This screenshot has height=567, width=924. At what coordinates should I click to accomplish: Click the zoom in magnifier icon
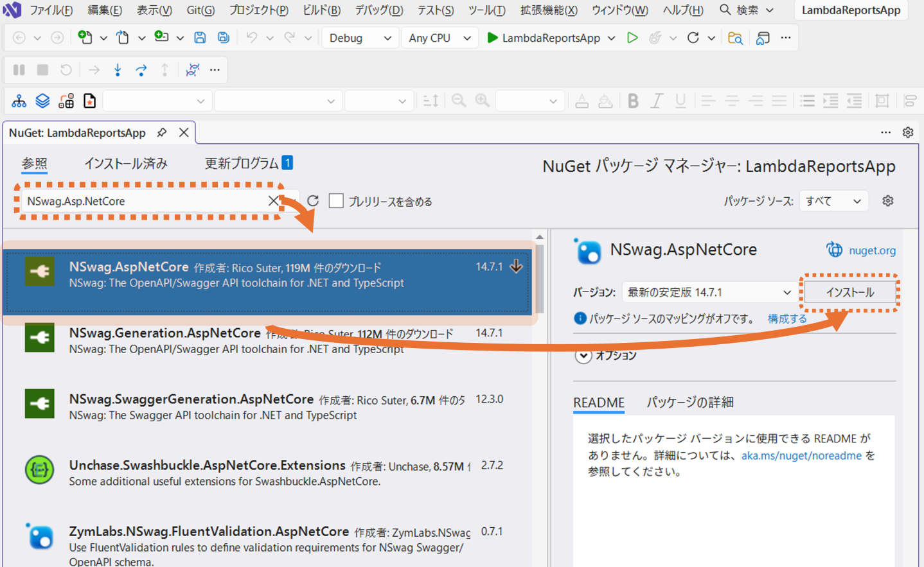point(482,101)
